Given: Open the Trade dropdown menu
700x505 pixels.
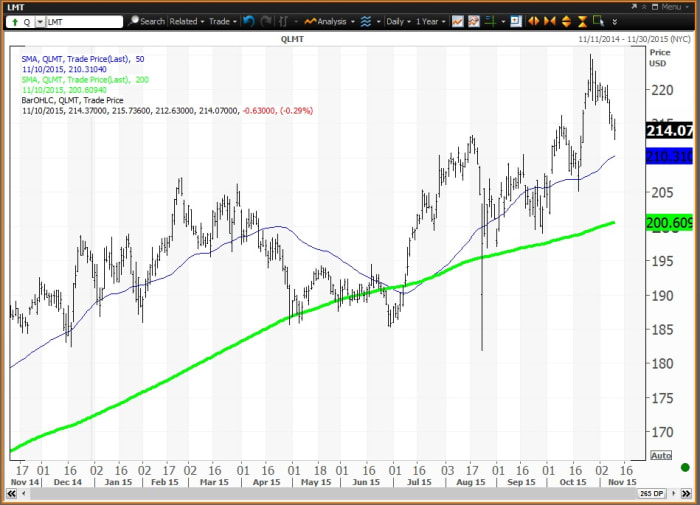Looking at the screenshot, I should (222, 21).
